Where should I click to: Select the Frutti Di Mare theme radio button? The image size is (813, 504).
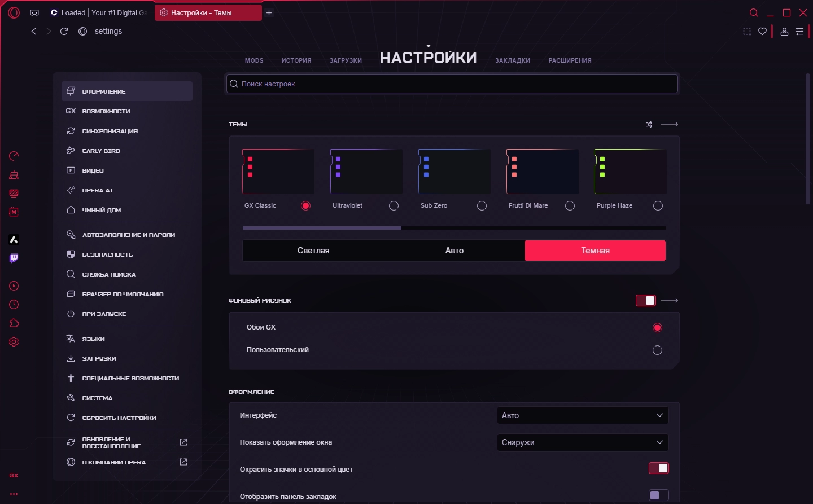tap(570, 206)
